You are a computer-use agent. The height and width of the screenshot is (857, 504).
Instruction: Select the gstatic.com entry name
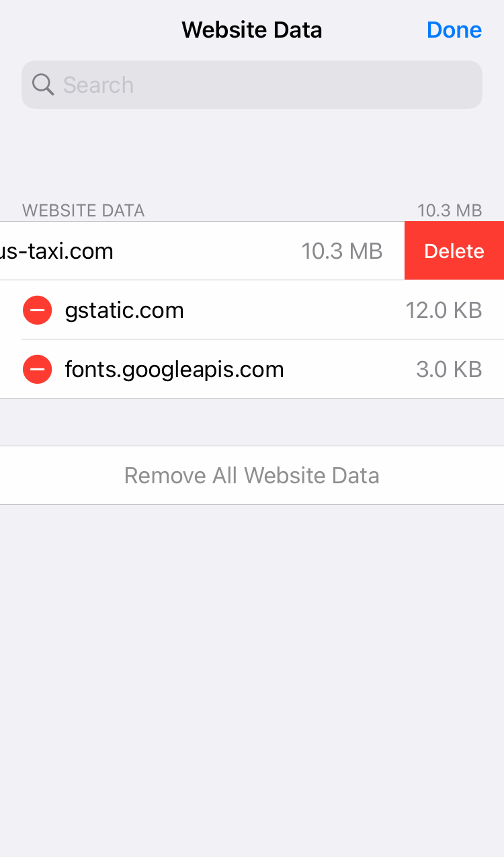[124, 311]
